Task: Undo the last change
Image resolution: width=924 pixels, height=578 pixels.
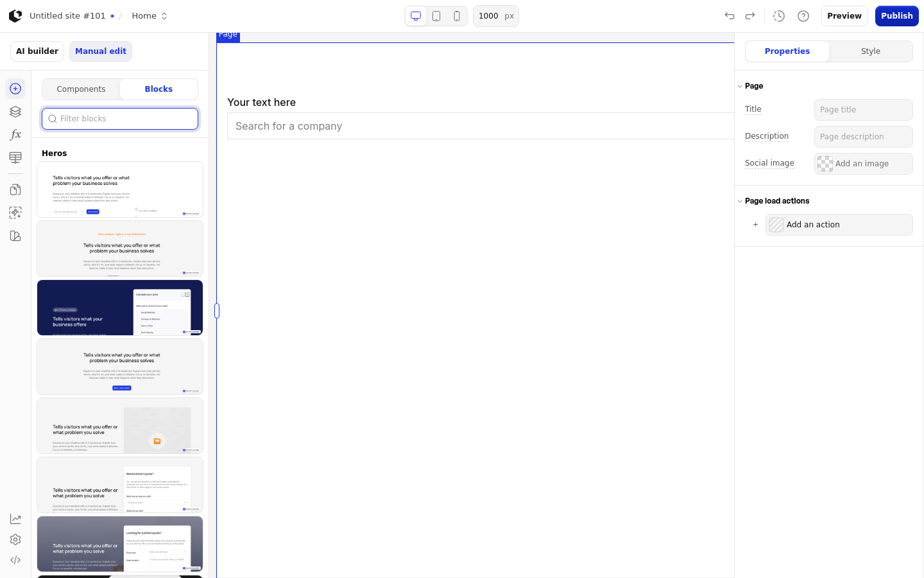Action: pos(730,16)
